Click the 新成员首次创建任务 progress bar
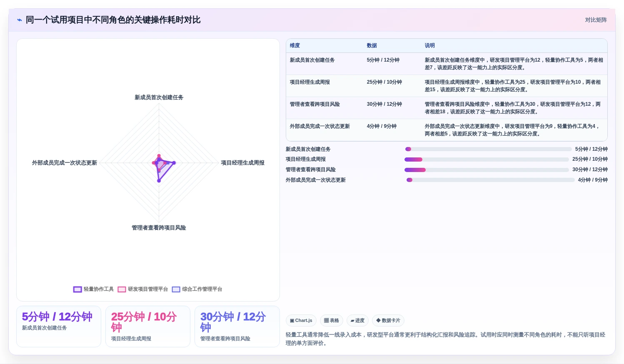The width and height of the screenshot is (624, 364). (488, 149)
